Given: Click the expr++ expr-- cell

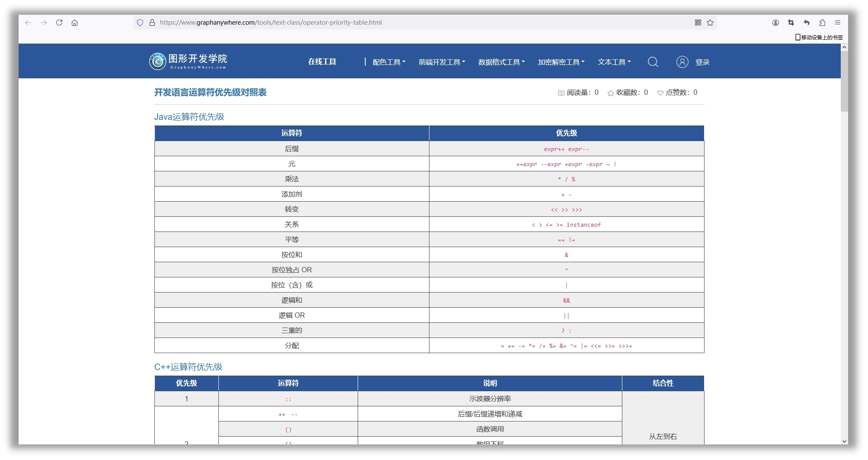Looking at the screenshot, I should tap(567, 149).
